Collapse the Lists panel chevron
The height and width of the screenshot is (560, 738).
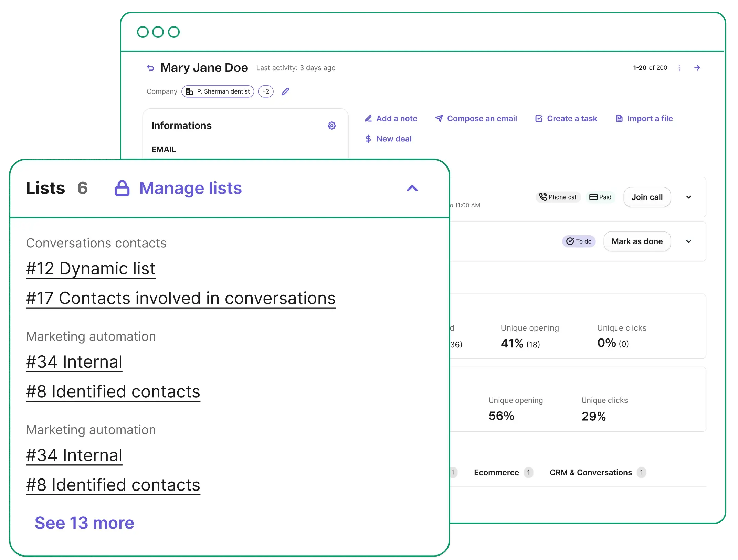(x=412, y=188)
